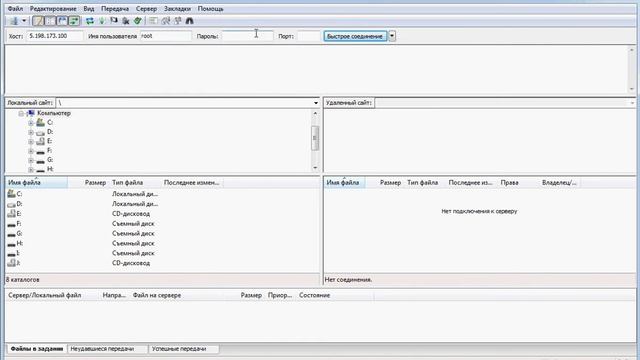Open the Site Manager icon
Viewport: 640px width, 360px height.
pyautogui.click(x=15, y=21)
